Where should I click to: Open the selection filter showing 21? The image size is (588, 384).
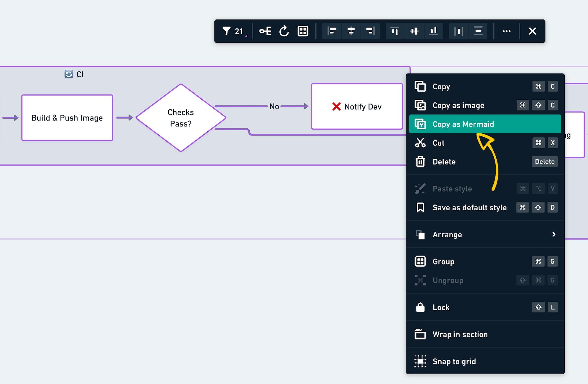233,31
